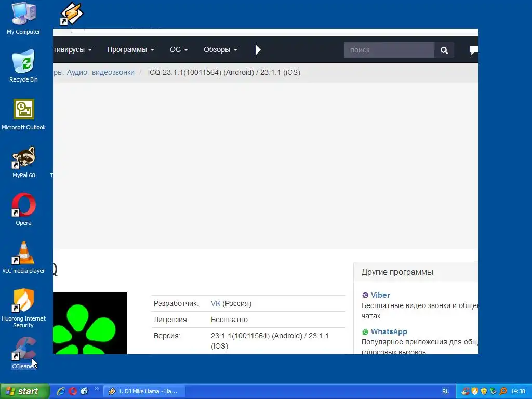
Task: Click the Viber icon in sidebar
Action: (x=365, y=296)
